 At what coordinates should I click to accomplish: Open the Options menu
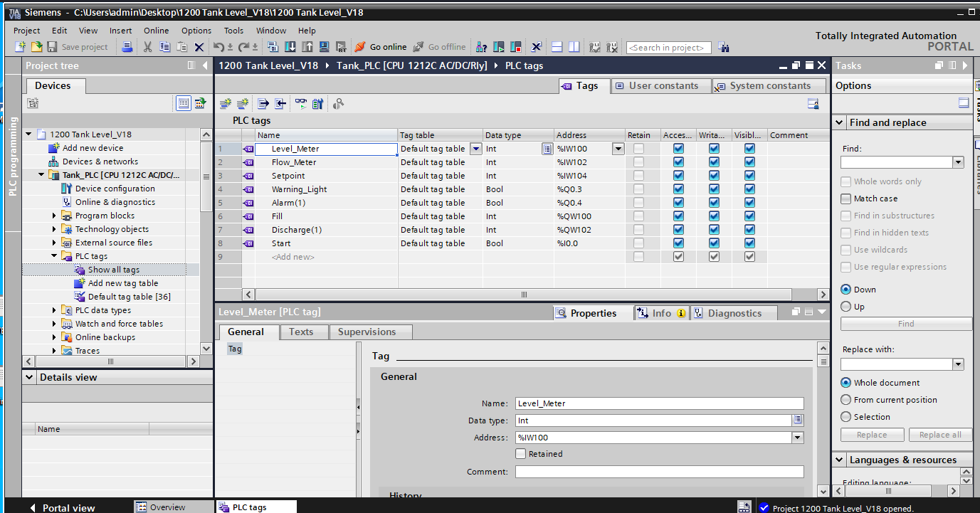pos(196,31)
